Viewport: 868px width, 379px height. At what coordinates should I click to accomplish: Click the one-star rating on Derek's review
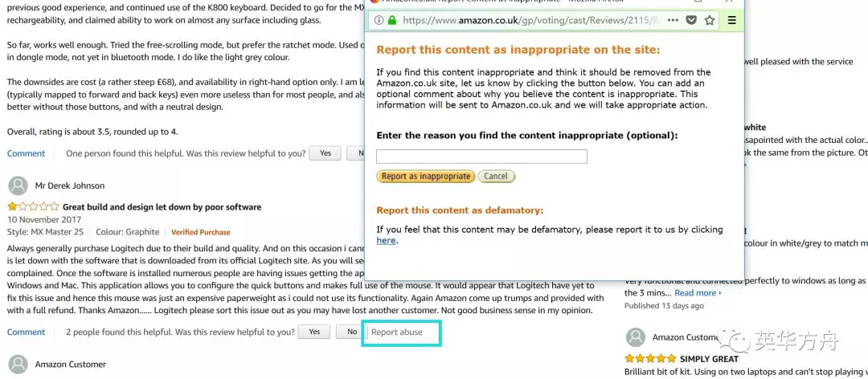coord(33,207)
